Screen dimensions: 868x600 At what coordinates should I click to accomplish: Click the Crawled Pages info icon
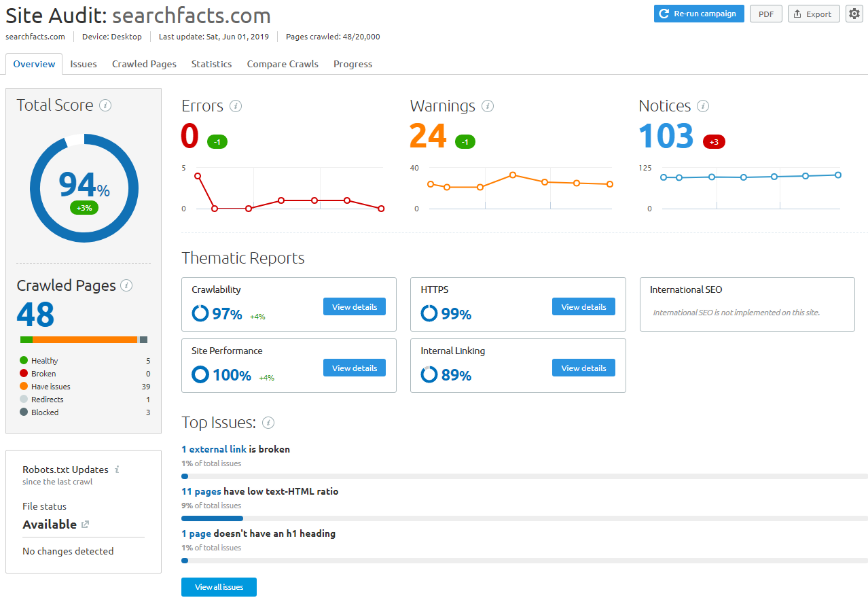126,285
